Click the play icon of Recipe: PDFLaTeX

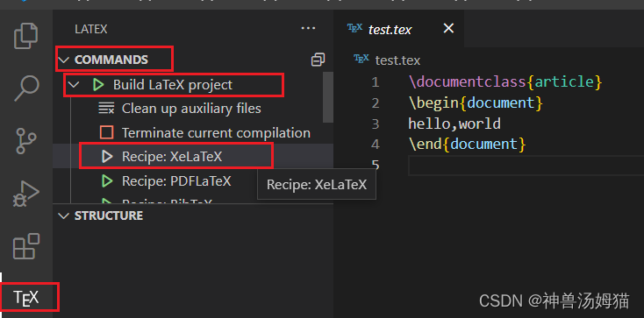(107, 180)
